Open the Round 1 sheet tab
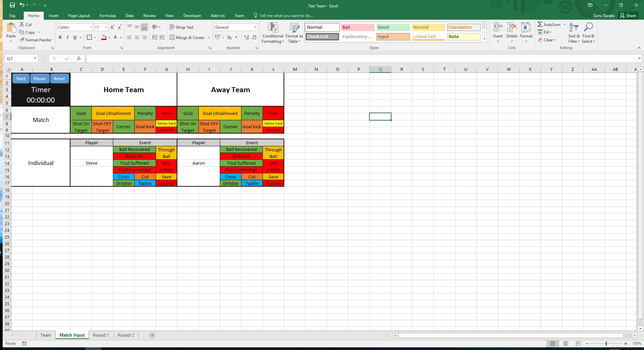This screenshot has height=350, width=644. tap(101, 335)
